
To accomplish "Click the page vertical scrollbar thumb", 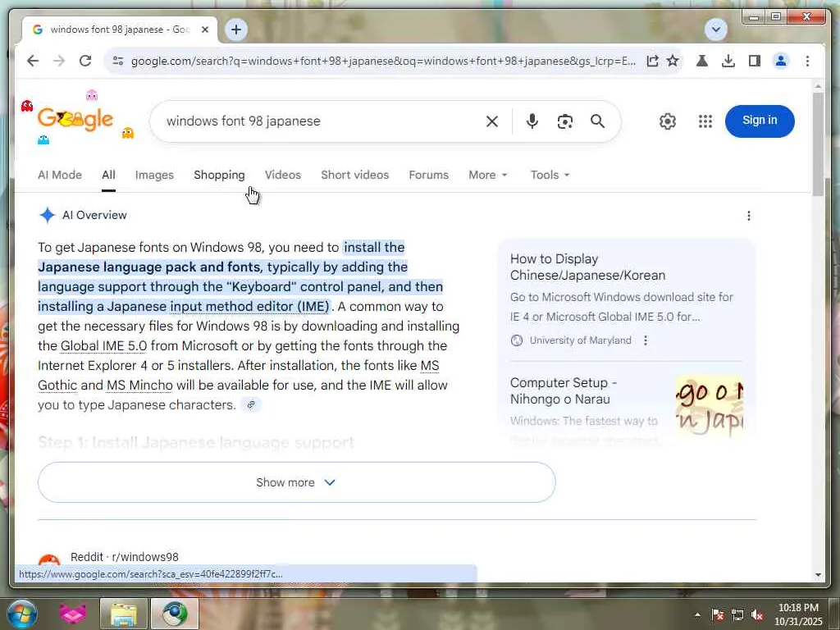I will click(x=818, y=143).
